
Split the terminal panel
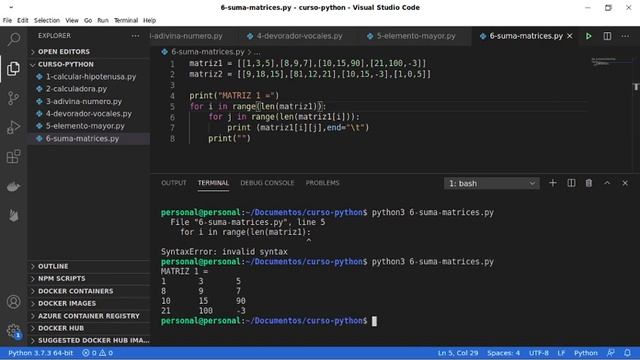571,183
